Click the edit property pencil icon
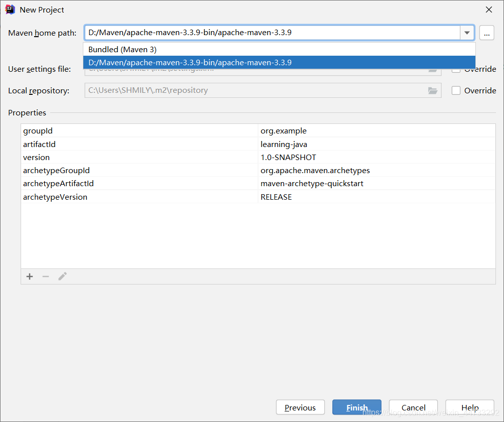The image size is (504, 422). click(x=62, y=276)
